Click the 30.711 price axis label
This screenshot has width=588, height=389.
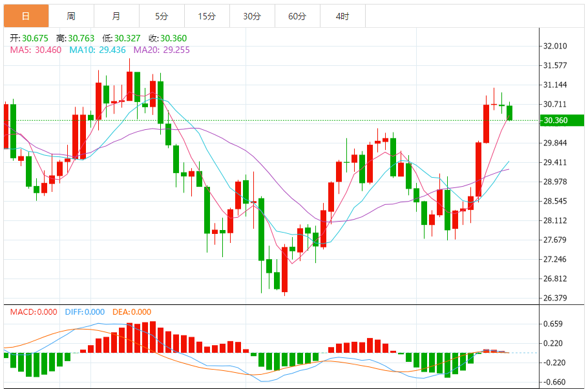point(555,104)
